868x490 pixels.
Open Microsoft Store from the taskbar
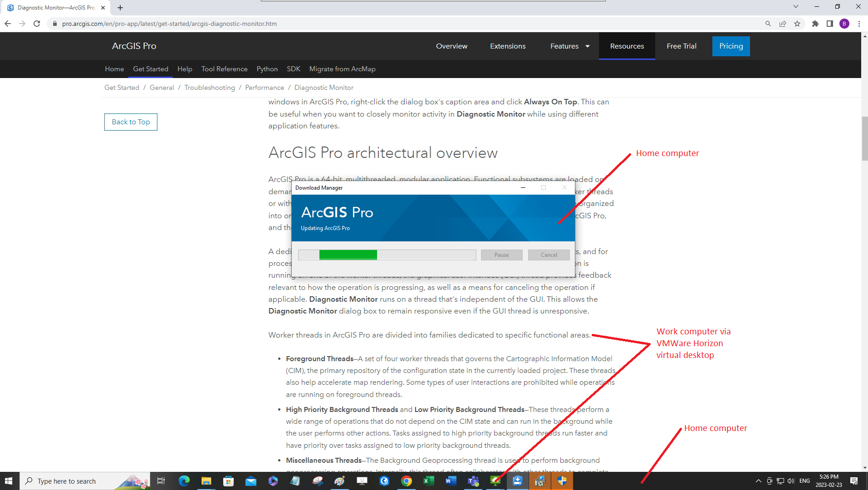pyautogui.click(x=228, y=481)
